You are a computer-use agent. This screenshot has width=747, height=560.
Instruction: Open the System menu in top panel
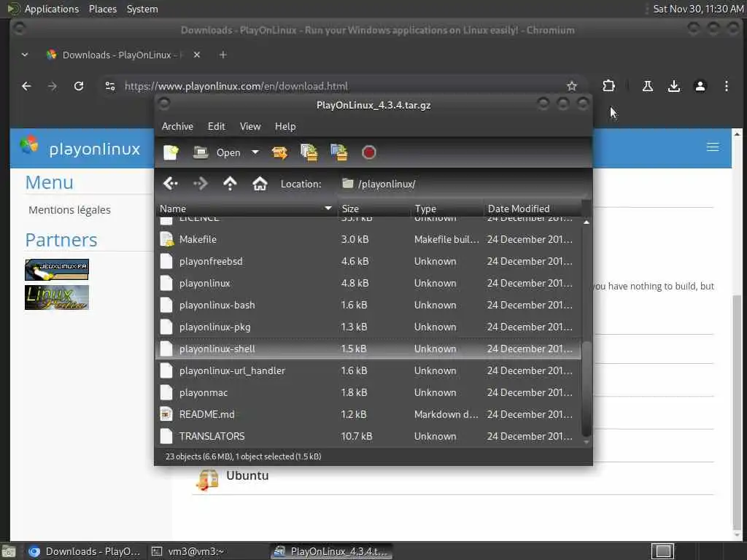142,9
